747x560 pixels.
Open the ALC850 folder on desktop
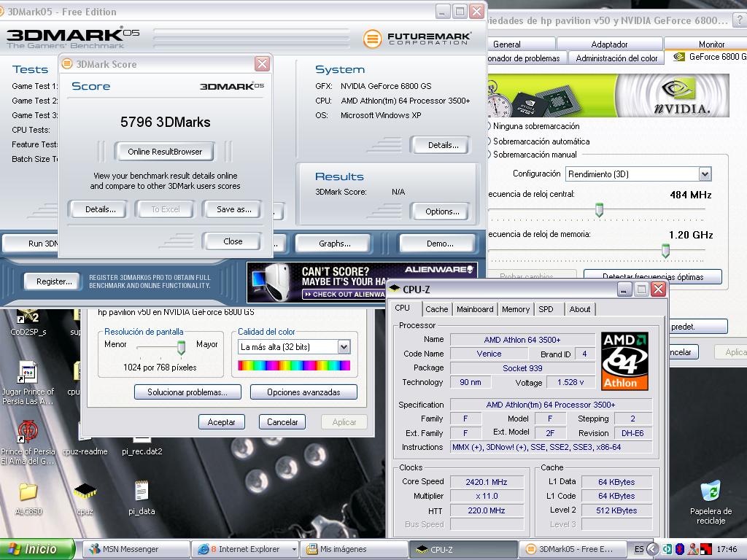coord(28,492)
